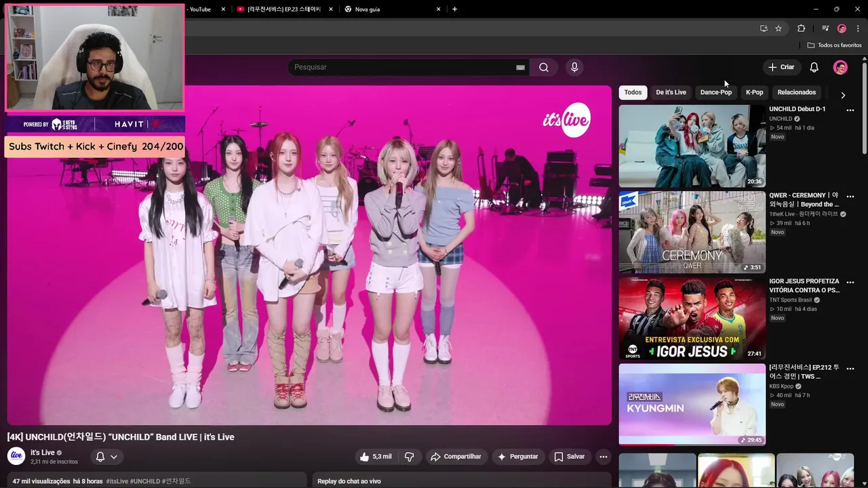
Task: Open Todos os favoritos folder
Action: 835,45
